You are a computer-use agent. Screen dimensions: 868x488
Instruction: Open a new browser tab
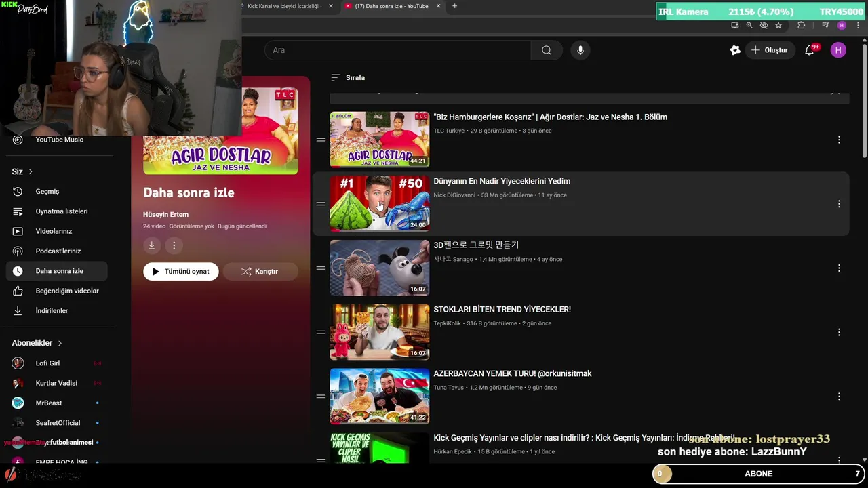click(x=454, y=6)
